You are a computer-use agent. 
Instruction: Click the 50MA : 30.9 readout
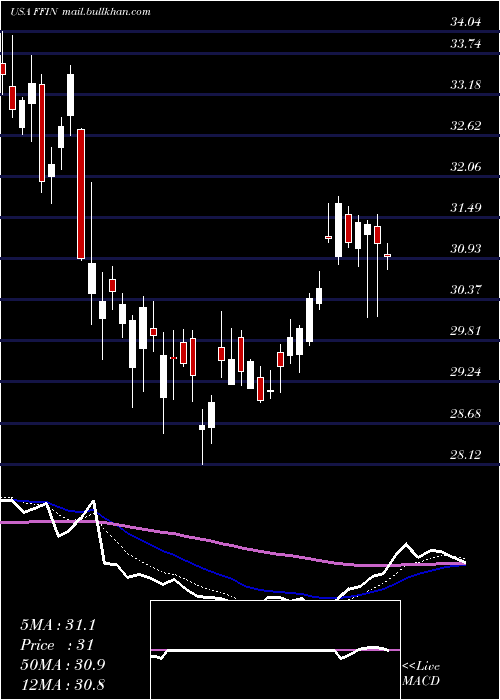pyautogui.click(x=62, y=665)
